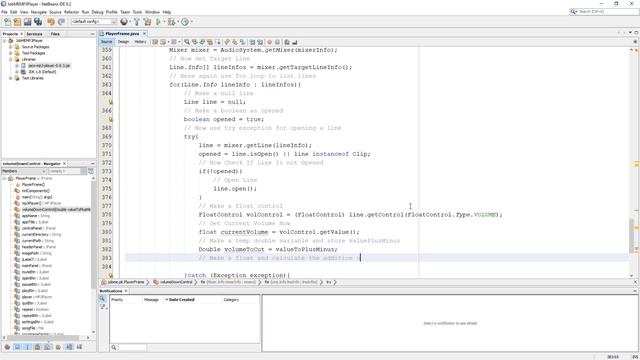
Task: Open the Tools menu
Action: pos(137,12)
